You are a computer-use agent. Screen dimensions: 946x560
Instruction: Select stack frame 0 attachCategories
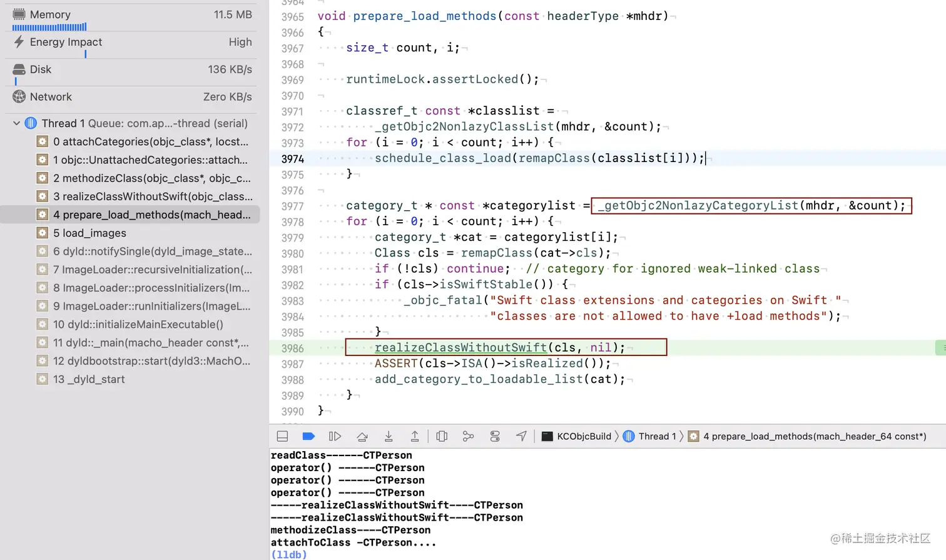[x=130, y=141]
